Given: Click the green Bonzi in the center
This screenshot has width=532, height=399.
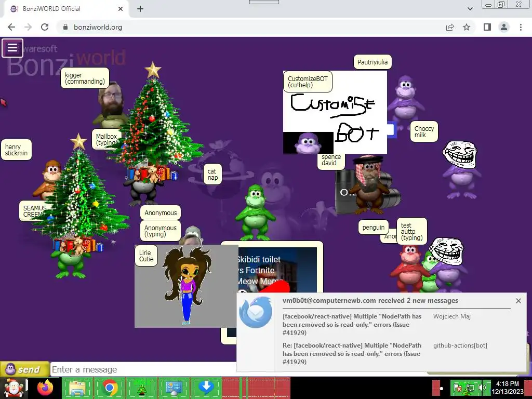Looking at the screenshot, I should click(x=255, y=213).
